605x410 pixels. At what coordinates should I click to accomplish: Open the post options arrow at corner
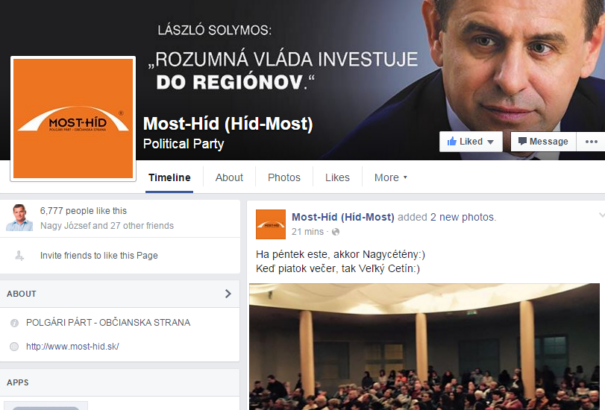(601, 215)
